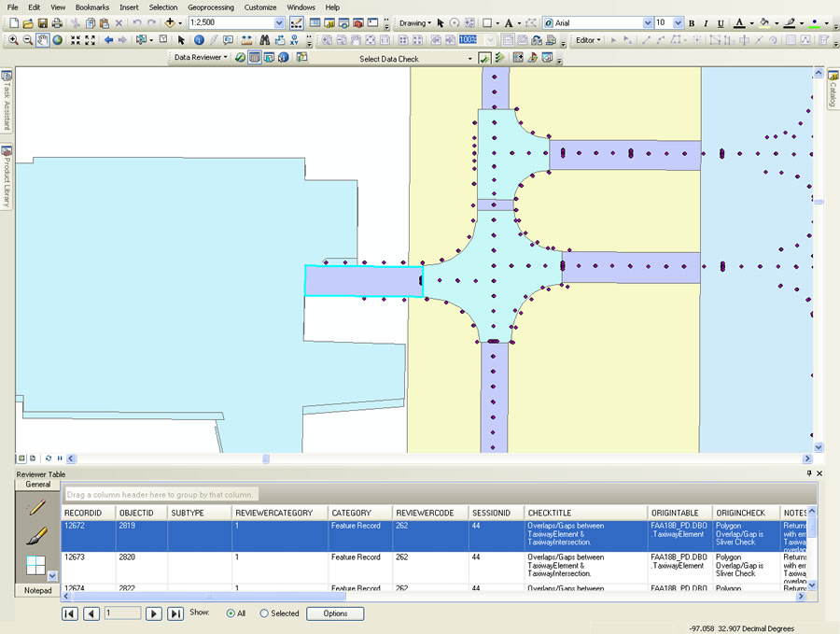Open the Drawing dropdown menu

point(415,23)
